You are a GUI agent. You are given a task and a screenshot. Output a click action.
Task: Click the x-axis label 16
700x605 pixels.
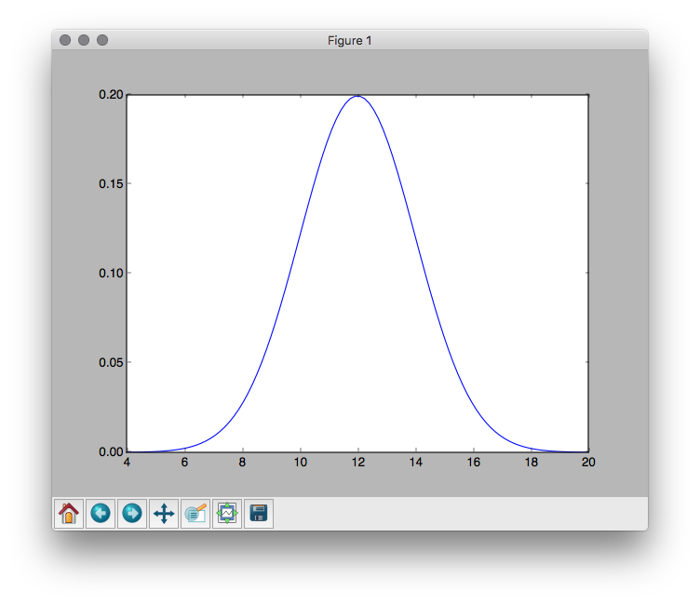(474, 462)
